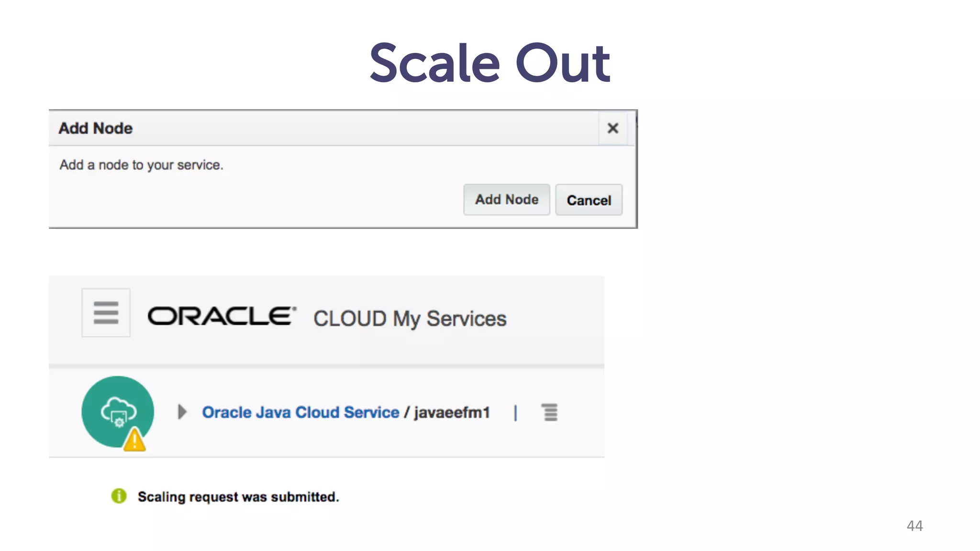Image resolution: width=980 pixels, height=551 pixels.
Task: Click the gray Add Node dialog header bar
Action: (x=335, y=128)
